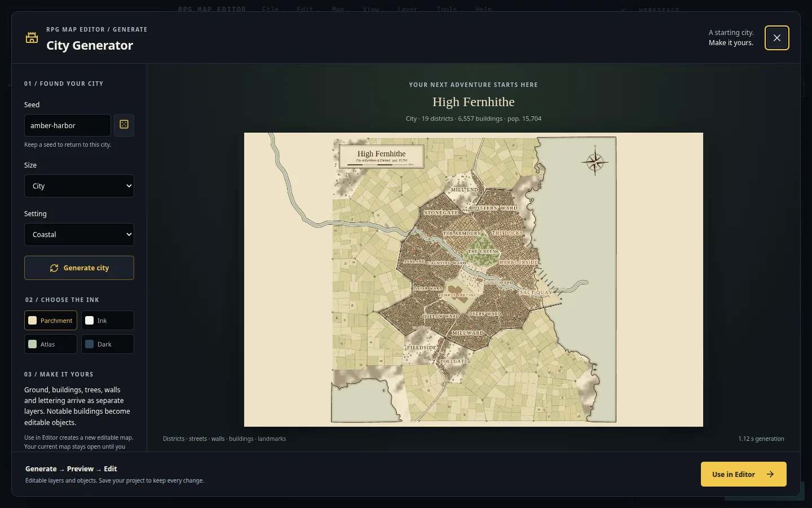Click the MILL END label on the map

pyautogui.click(x=464, y=190)
